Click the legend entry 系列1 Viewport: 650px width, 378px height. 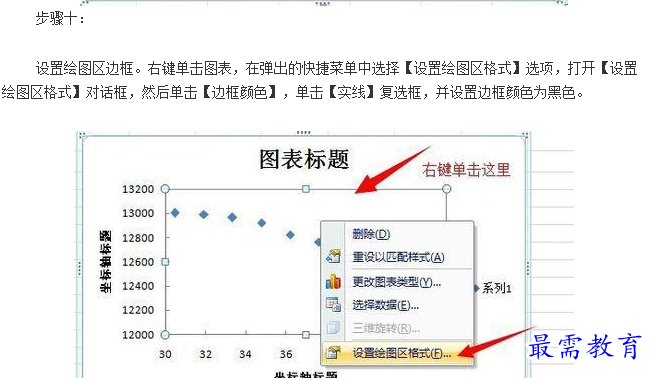click(497, 288)
